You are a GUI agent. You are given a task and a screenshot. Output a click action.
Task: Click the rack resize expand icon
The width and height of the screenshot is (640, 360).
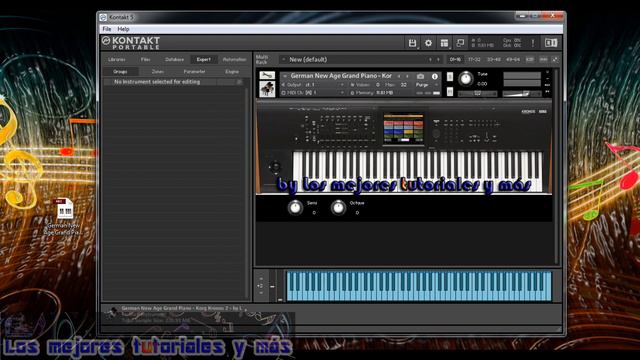pos(555,60)
